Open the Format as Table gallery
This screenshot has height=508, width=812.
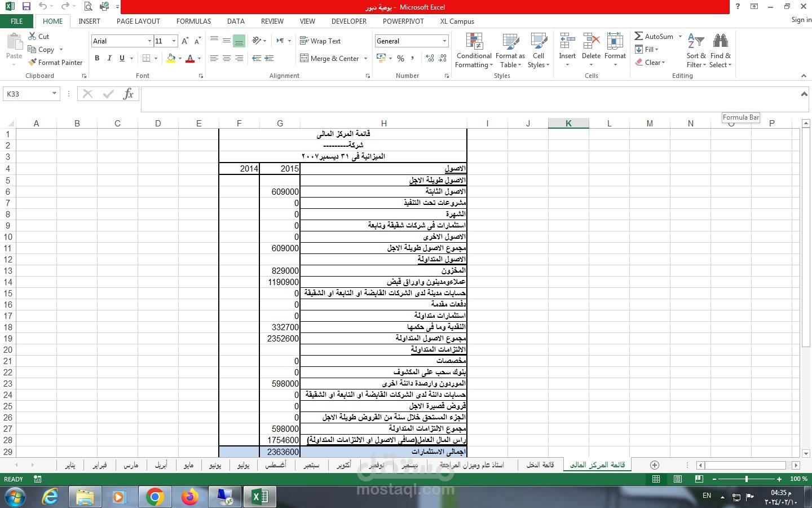coord(510,51)
